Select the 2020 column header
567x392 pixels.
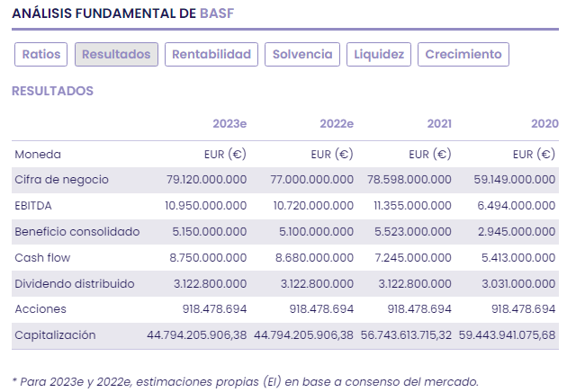(544, 124)
